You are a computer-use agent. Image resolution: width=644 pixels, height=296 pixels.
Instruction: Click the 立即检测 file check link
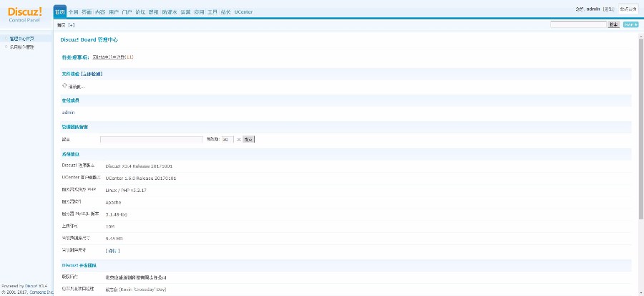click(92, 74)
